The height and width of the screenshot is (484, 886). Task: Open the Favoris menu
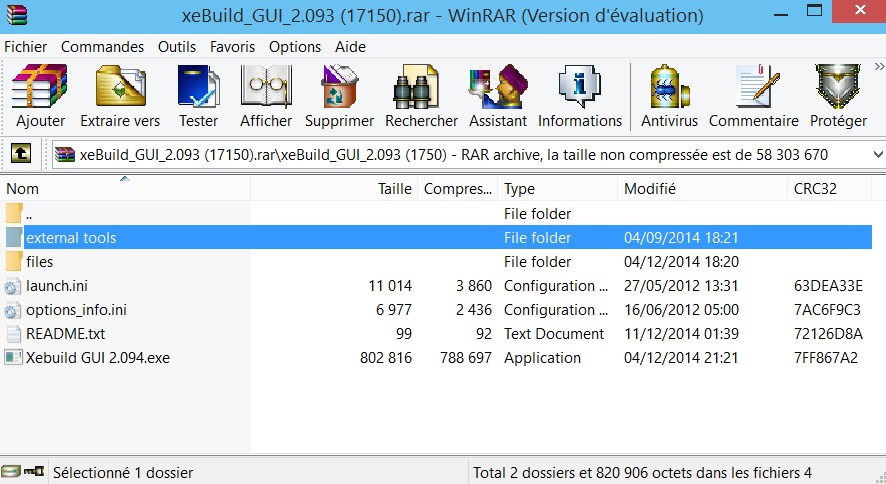(x=232, y=47)
